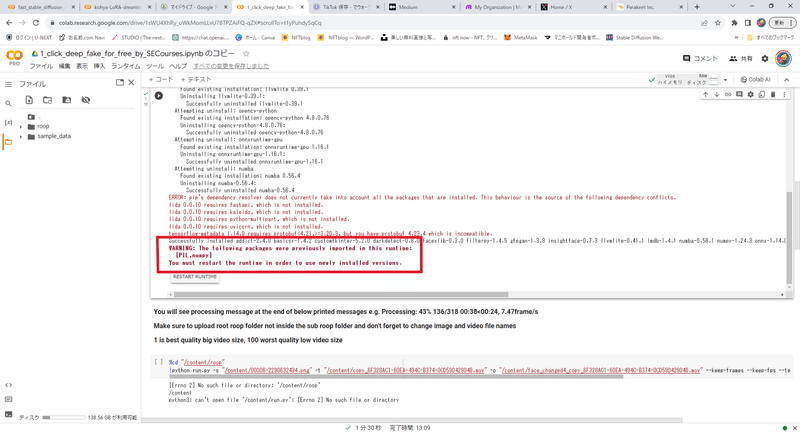The width and height of the screenshot is (800, 433).
Task: Open the ヘルプ menu
Action: click(178, 66)
